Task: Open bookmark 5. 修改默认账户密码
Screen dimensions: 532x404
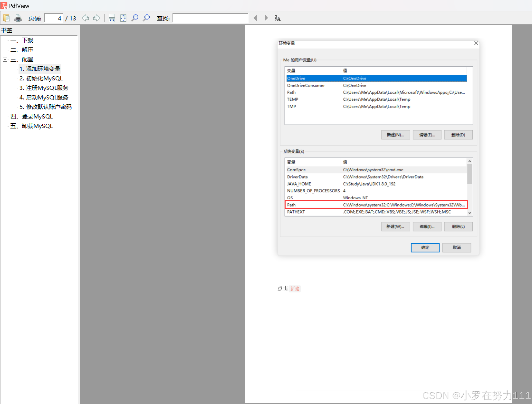Action: (x=45, y=107)
